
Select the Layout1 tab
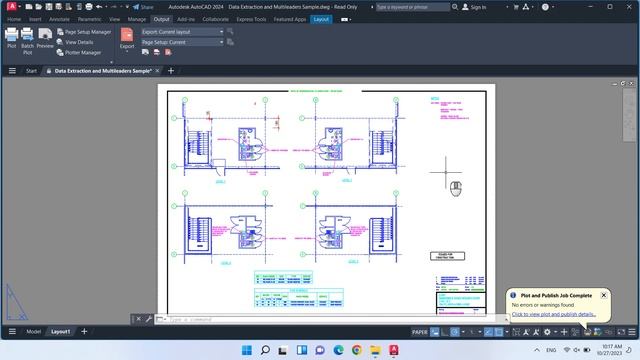pyautogui.click(x=60, y=332)
